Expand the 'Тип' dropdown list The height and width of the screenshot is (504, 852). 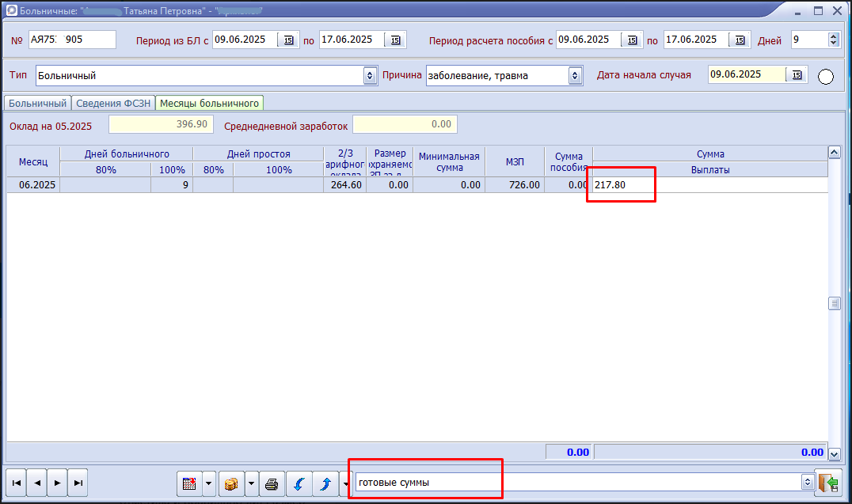pos(370,76)
